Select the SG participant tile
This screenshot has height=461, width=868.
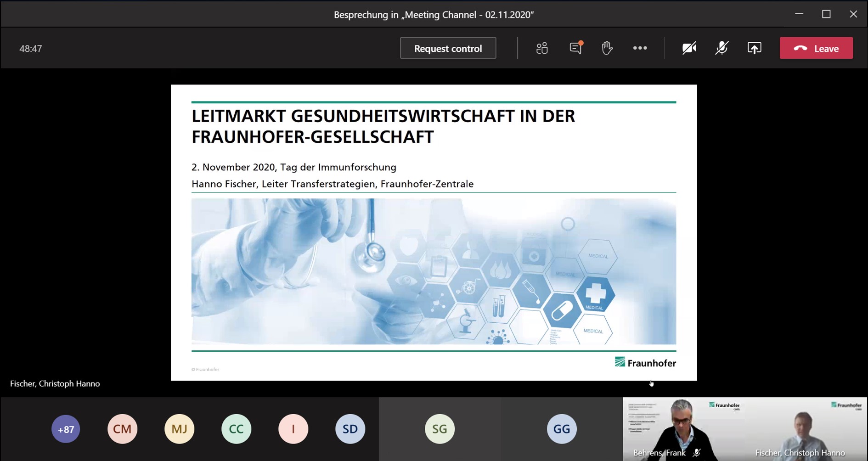[440, 429]
